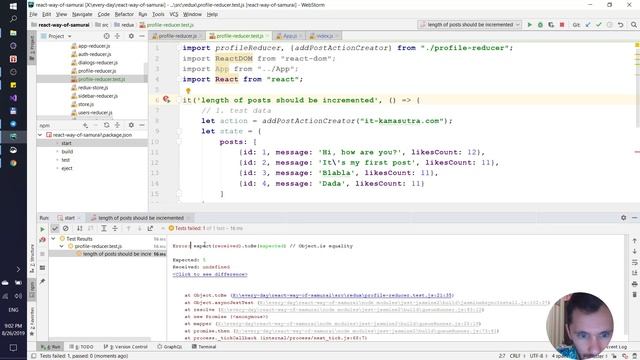Pin the Run tab with the pin icon
Screen dimensions: 640x360
point(42,281)
